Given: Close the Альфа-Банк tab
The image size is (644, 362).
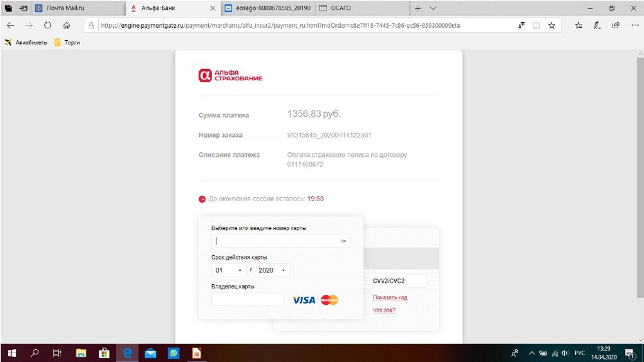Looking at the screenshot, I should 213,8.
